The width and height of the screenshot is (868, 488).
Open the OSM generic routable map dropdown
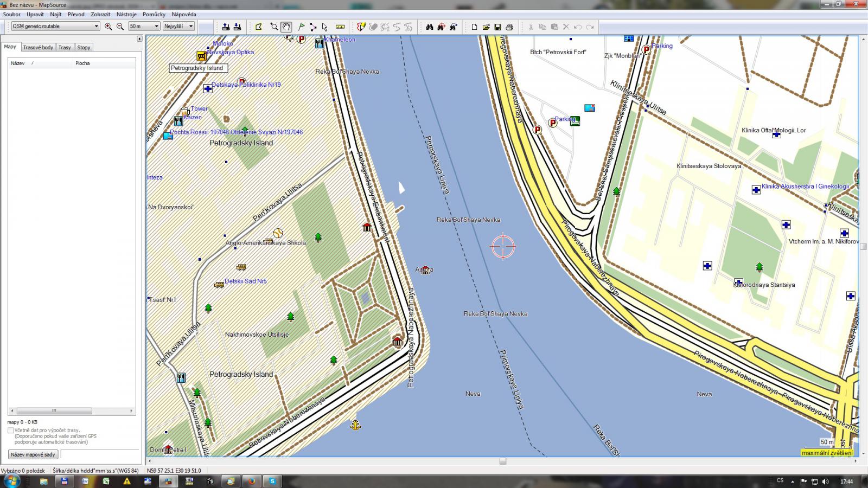tap(97, 26)
